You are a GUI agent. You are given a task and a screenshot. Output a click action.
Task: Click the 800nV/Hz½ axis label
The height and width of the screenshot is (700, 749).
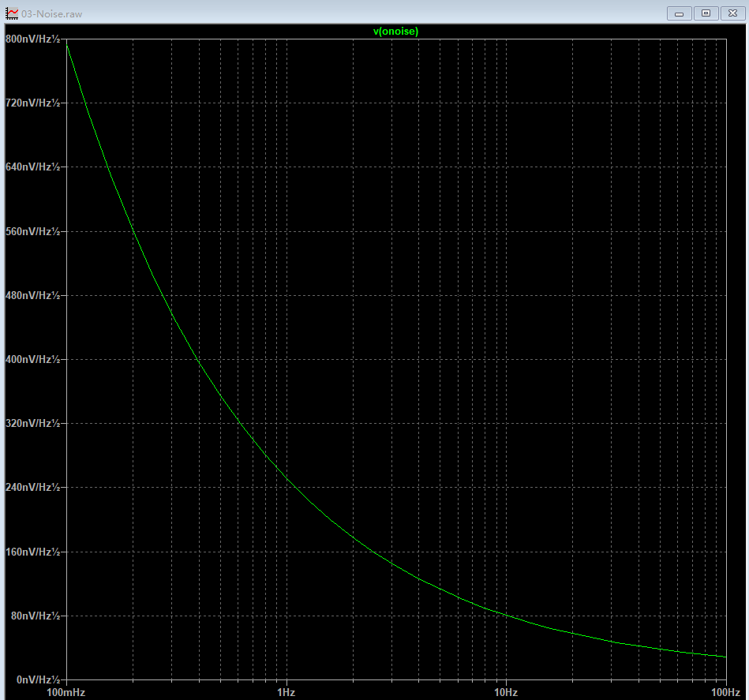(x=33, y=39)
